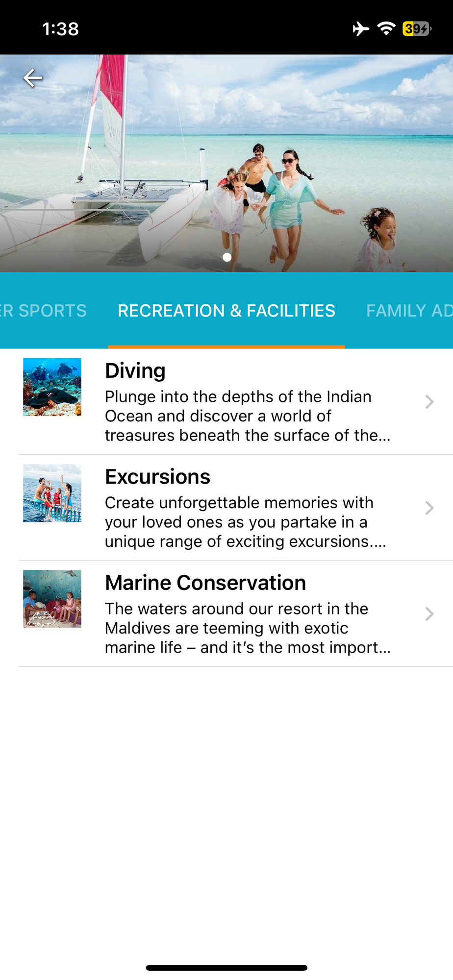The height and width of the screenshot is (980, 453).
Task: Tap the Excursions thumbnail image
Action: [x=52, y=493]
